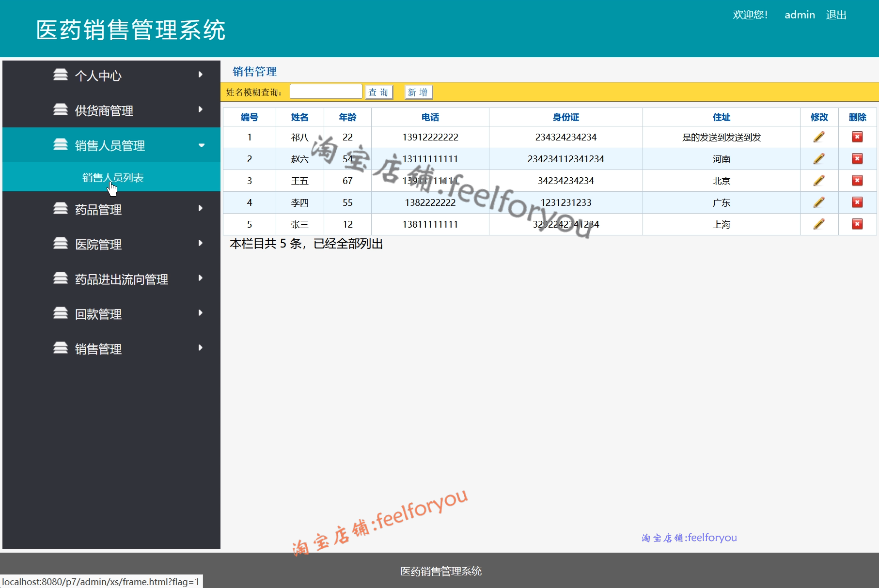Viewport: 879px width, 588px height.
Task: Click the edit pencil for 王五's row
Action: point(819,181)
